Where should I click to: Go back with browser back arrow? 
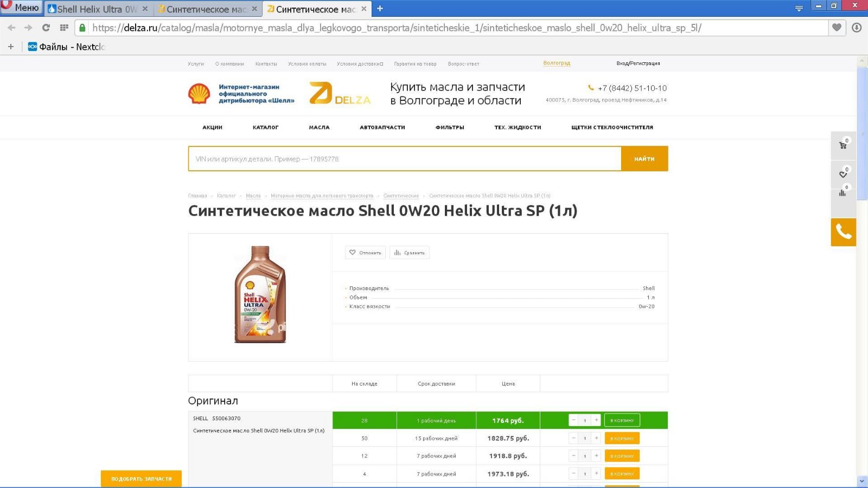(x=11, y=28)
